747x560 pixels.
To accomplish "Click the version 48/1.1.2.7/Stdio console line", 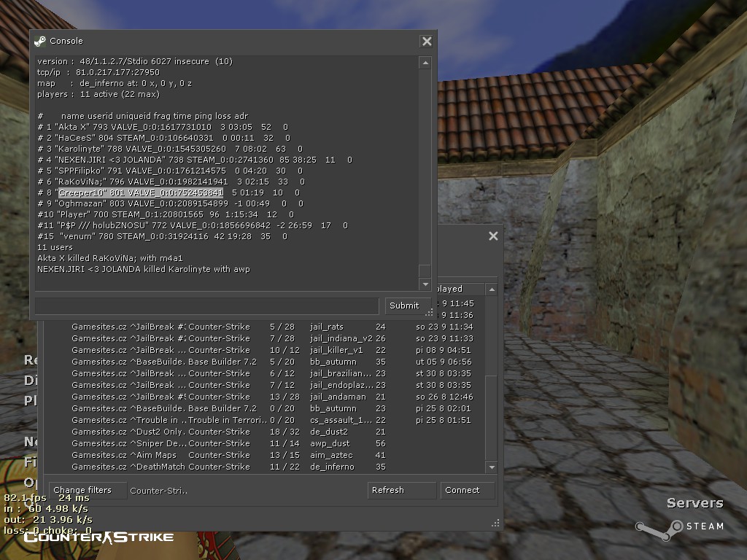I will click(135, 61).
